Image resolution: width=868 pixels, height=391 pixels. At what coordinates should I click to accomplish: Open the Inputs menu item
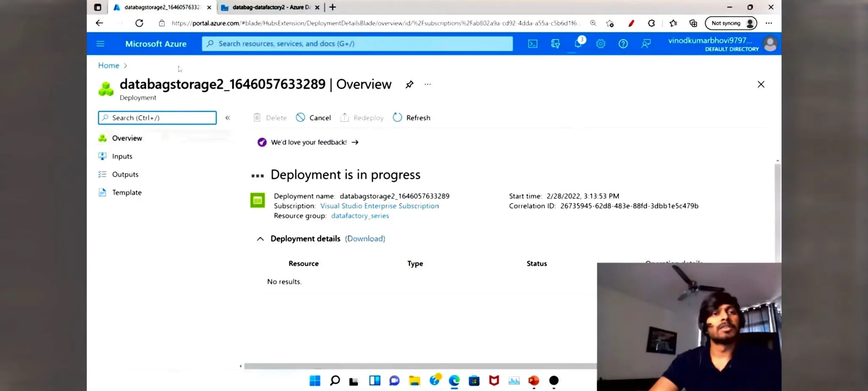click(x=122, y=156)
